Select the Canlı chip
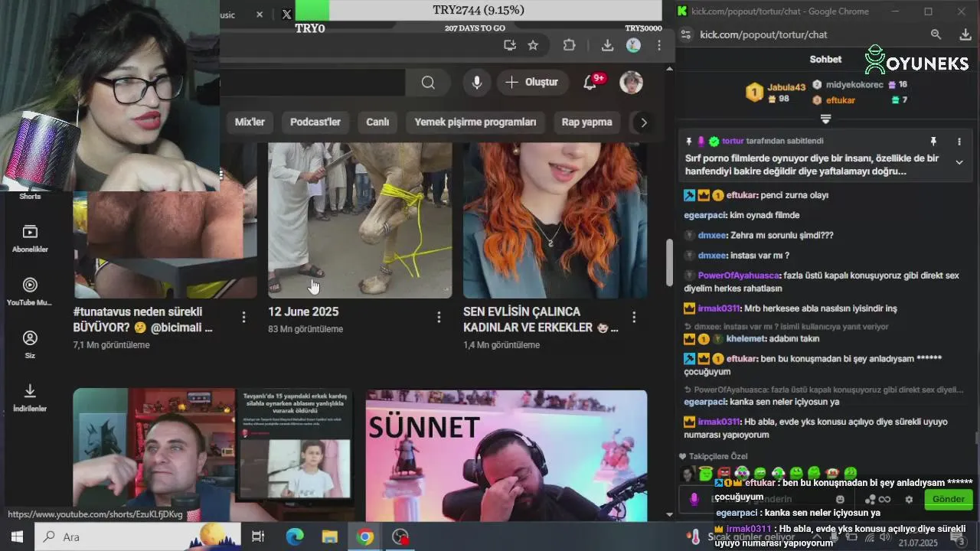980x551 pixels. pyautogui.click(x=377, y=122)
